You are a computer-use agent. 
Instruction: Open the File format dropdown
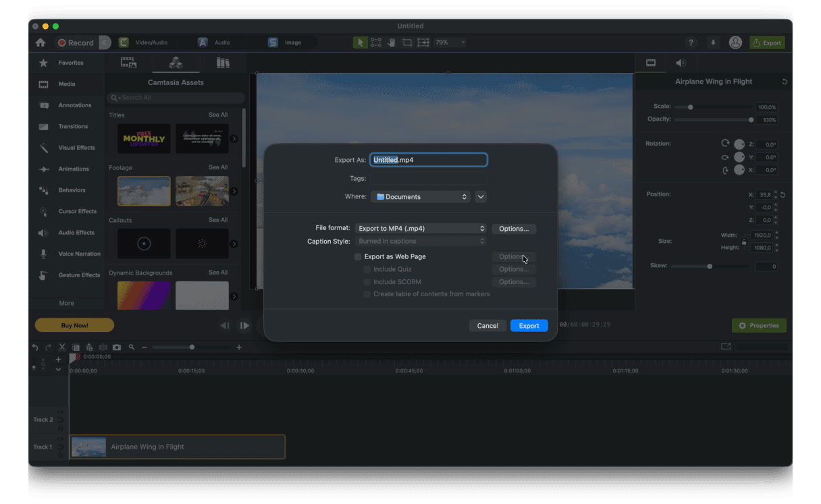pyautogui.click(x=420, y=229)
